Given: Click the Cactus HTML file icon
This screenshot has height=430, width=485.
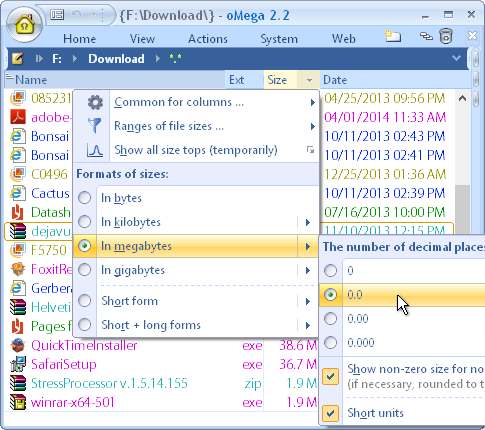Looking at the screenshot, I should [x=18, y=193].
